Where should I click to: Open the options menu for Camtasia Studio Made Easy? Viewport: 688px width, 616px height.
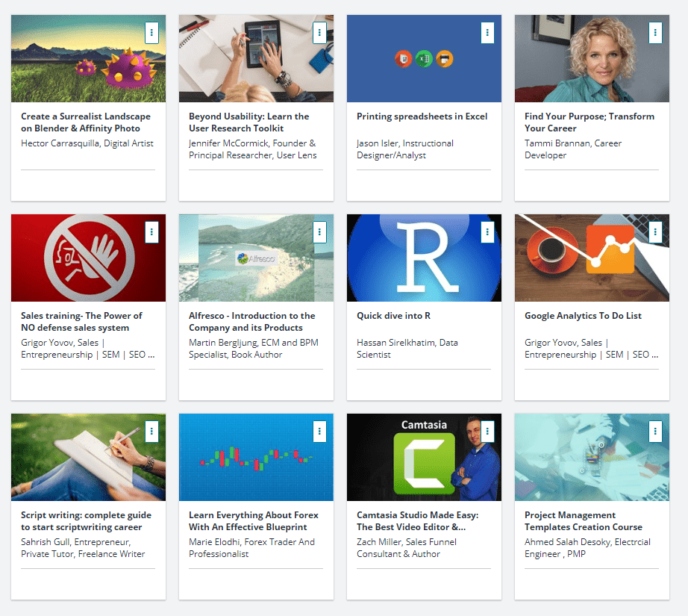coord(487,431)
